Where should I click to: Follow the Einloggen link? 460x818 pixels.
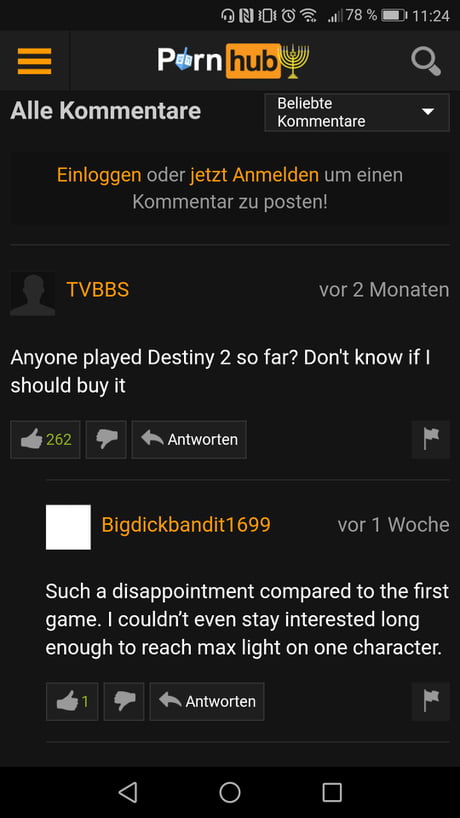99,175
